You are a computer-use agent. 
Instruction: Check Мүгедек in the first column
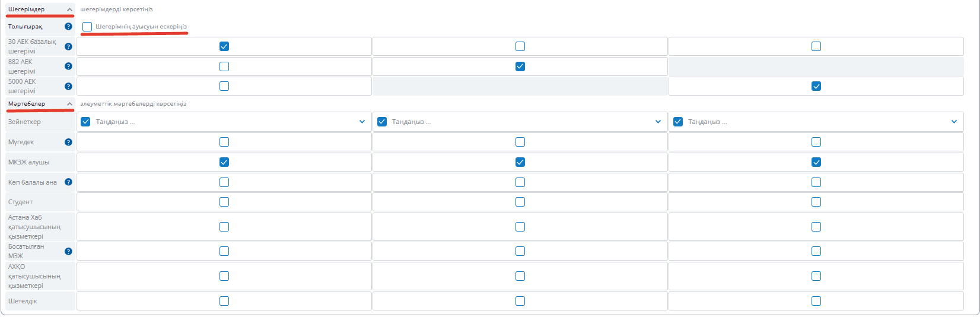pyautogui.click(x=224, y=142)
